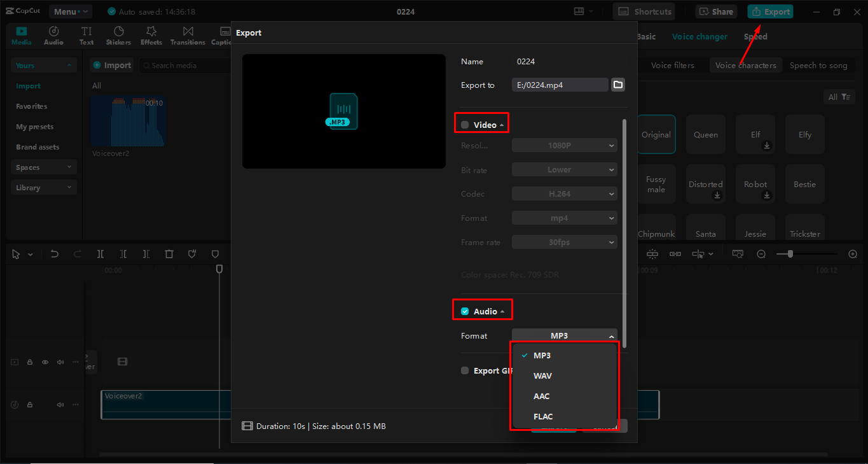
Task: Lock the video track
Action: tap(30, 362)
